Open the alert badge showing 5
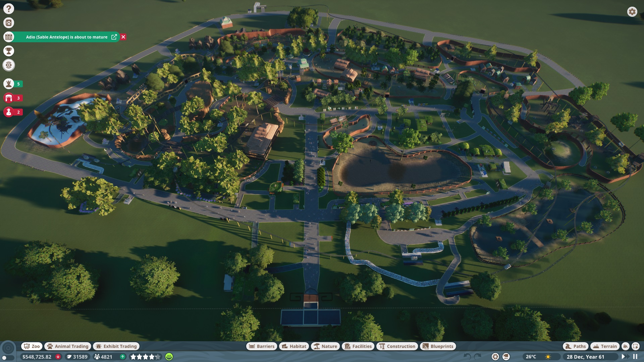Viewport: 644px width, 362px height. [13, 84]
